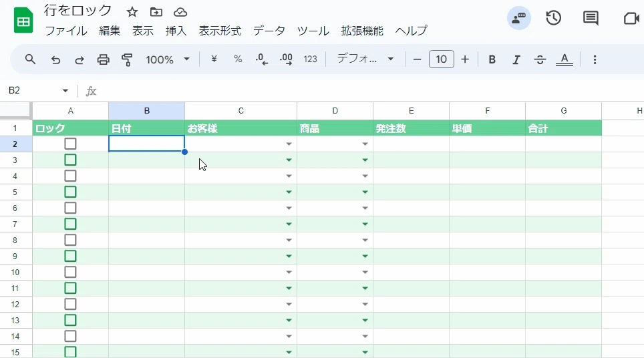This screenshot has width=644, height=358.
Task: Tick the lock checkbox in row 6
Action: click(x=70, y=208)
